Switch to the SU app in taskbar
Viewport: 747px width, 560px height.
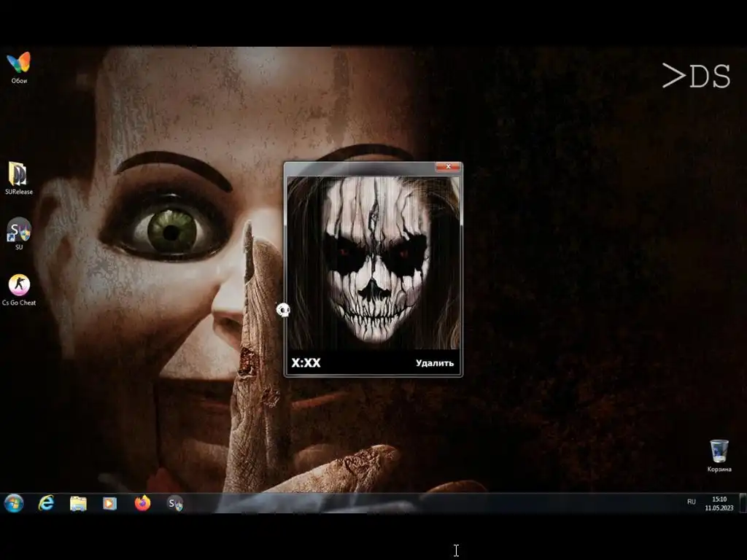(174, 503)
